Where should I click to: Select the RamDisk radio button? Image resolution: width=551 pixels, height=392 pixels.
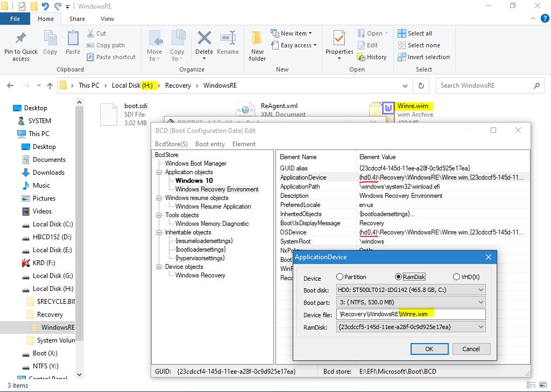point(398,277)
